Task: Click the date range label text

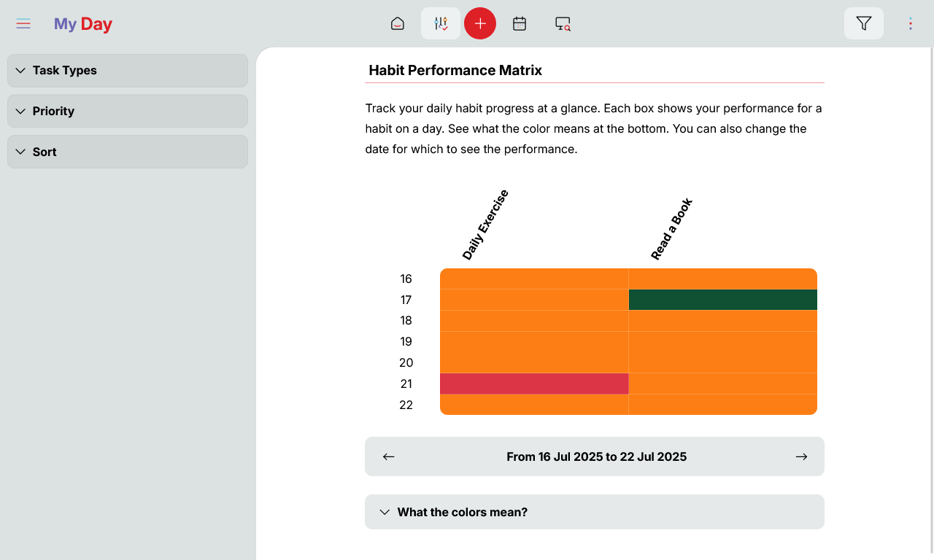Action: point(596,457)
